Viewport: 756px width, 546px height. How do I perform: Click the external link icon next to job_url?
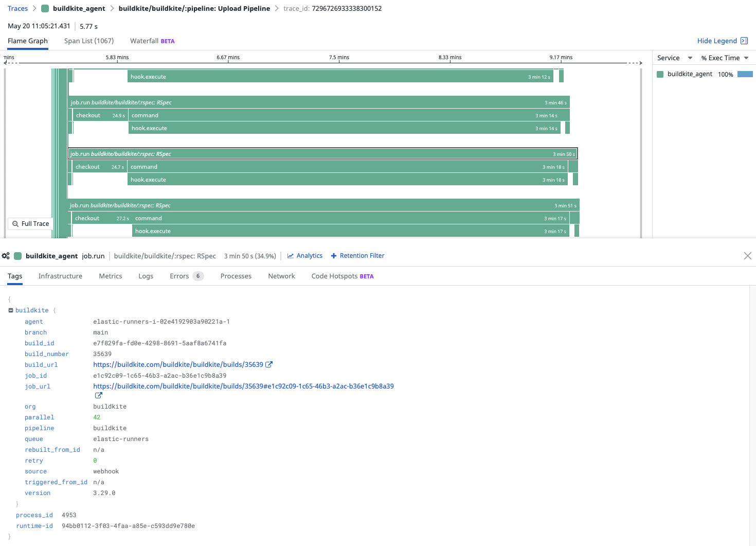[98, 395]
